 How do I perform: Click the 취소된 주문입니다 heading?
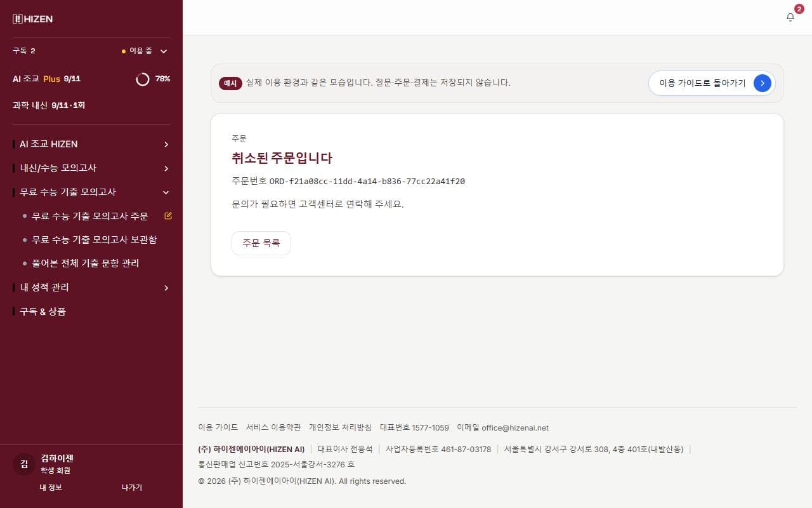[282, 158]
